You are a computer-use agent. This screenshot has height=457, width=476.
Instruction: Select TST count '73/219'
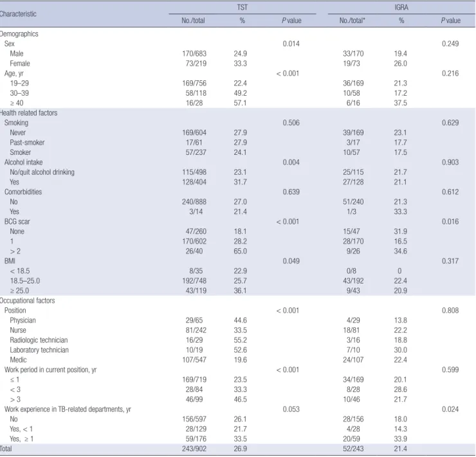point(196,64)
